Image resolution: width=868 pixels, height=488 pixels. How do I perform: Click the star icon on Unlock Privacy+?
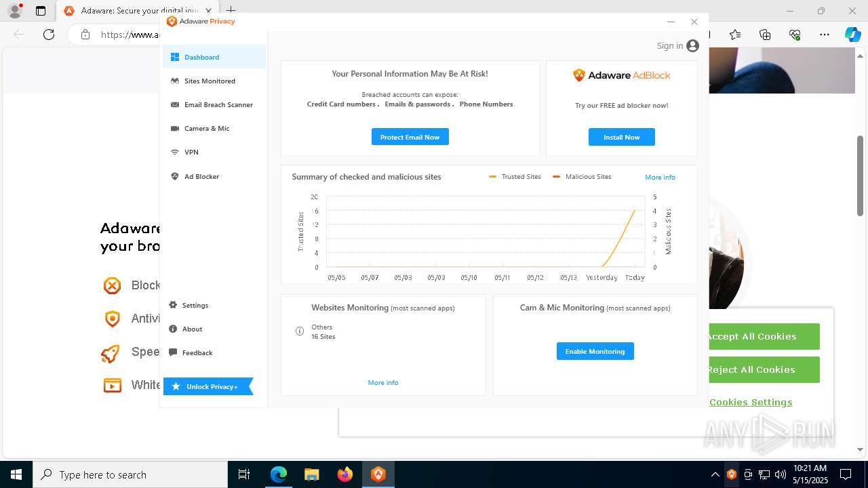coord(176,386)
